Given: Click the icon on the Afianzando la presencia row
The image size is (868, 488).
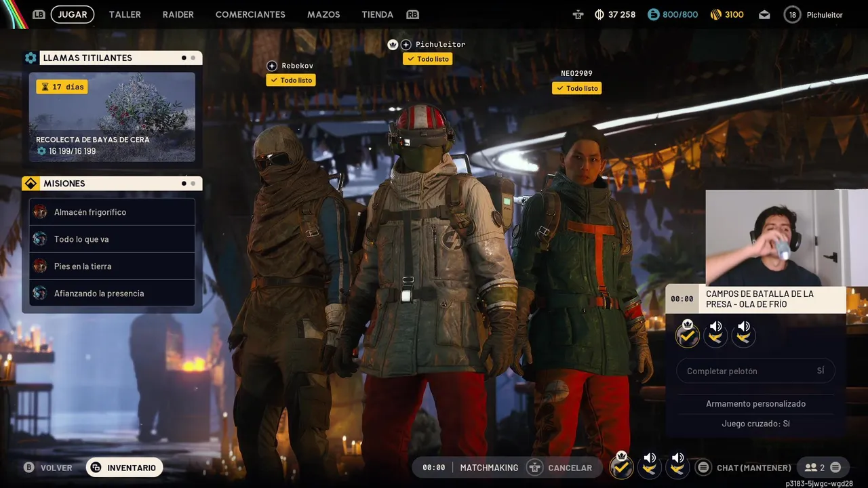Looking at the screenshot, I should pyautogui.click(x=40, y=293).
